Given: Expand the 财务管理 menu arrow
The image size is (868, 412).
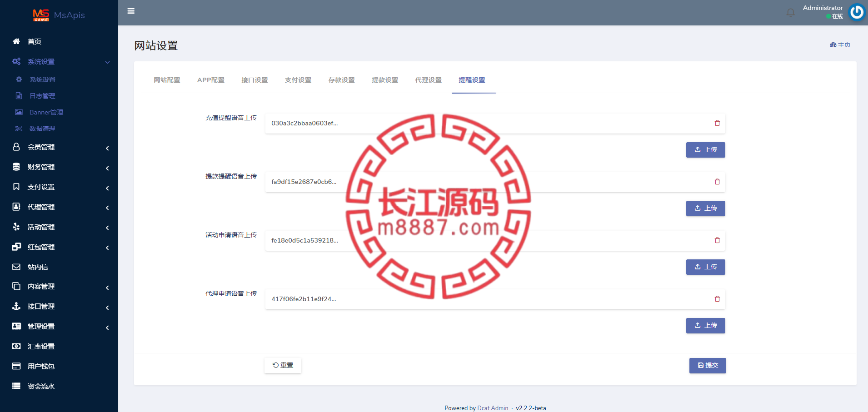Looking at the screenshot, I should coord(107,168).
